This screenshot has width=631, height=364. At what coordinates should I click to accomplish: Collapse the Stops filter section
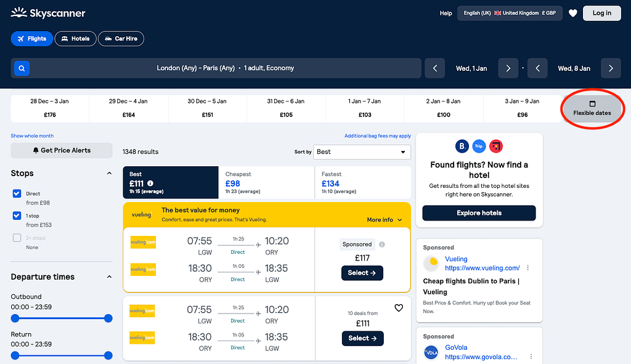(x=109, y=173)
